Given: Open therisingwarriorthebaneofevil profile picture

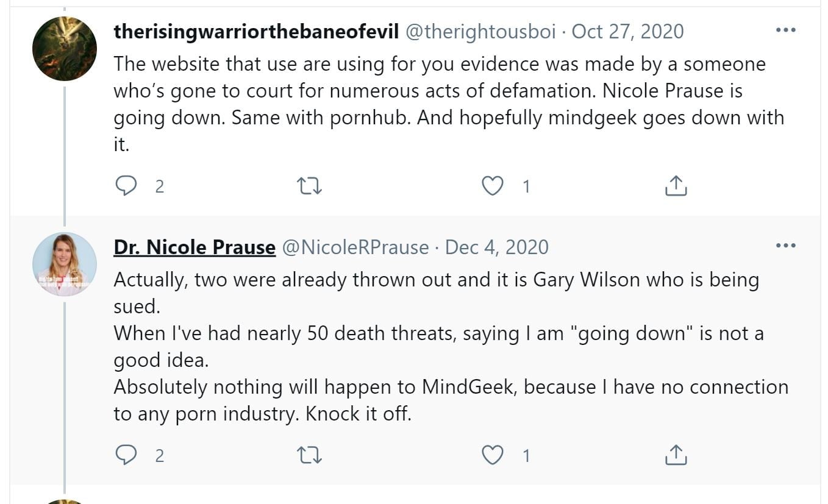Looking at the screenshot, I should pyautogui.click(x=64, y=49).
